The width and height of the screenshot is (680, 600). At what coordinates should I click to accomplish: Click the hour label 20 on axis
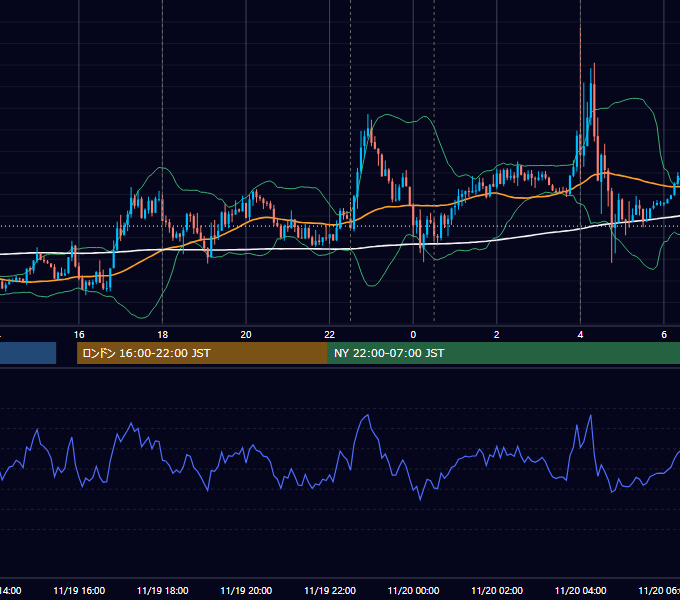click(x=246, y=335)
